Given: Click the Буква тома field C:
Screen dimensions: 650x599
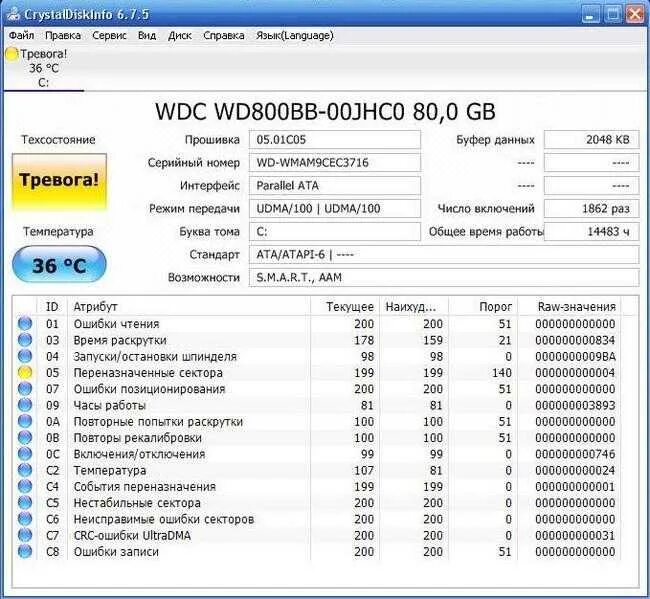Looking at the screenshot, I should tap(335, 231).
